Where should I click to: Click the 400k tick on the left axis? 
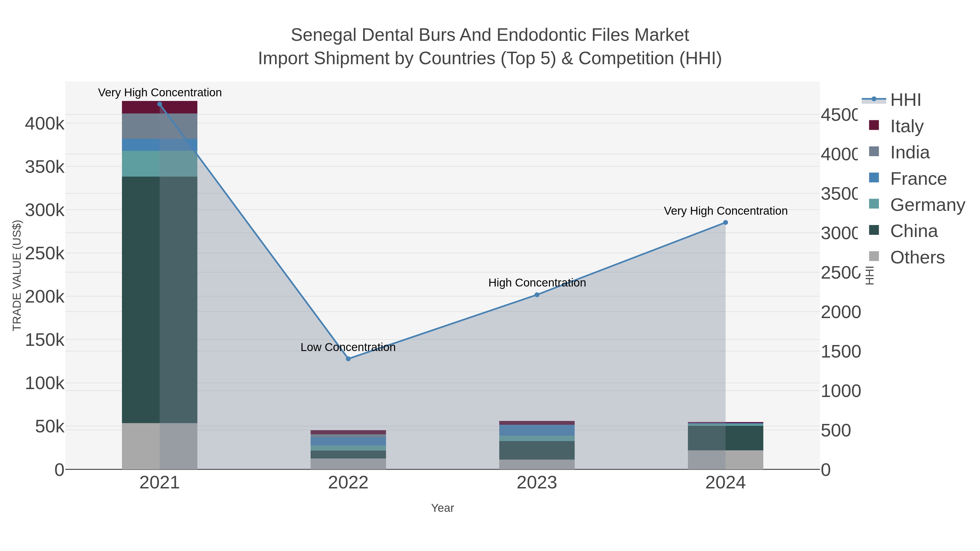point(45,124)
